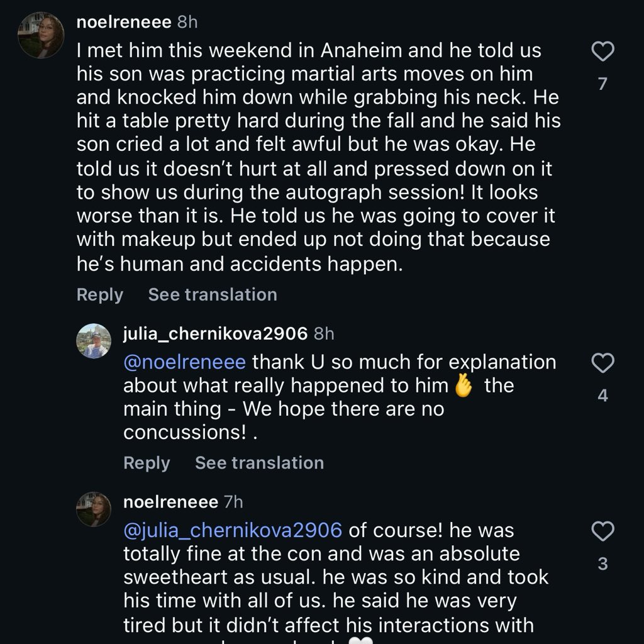
Task: Like noelreneee's 7h reply heart
Action: click(602, 531)
